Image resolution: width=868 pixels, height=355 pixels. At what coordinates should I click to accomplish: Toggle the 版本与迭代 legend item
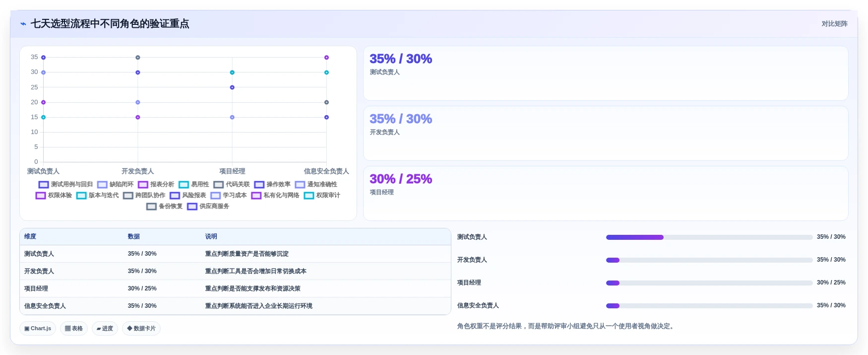click(x=97, y=195)
